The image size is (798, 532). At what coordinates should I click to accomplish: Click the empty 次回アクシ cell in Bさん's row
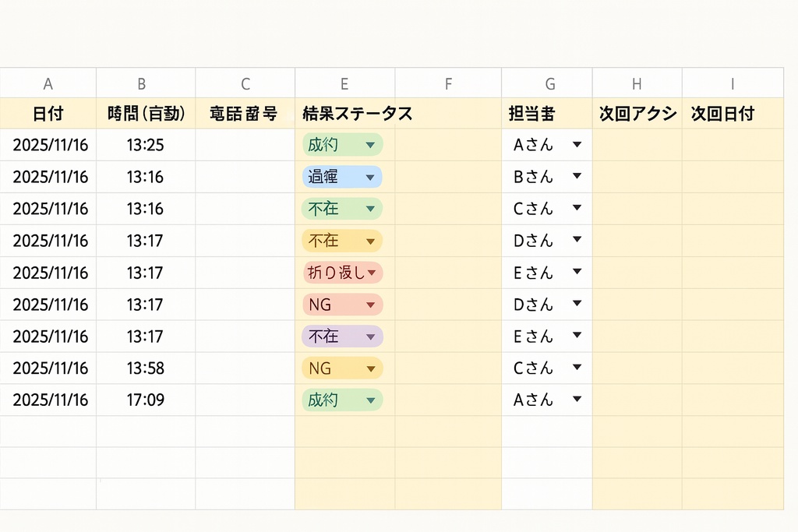(637, 177)
